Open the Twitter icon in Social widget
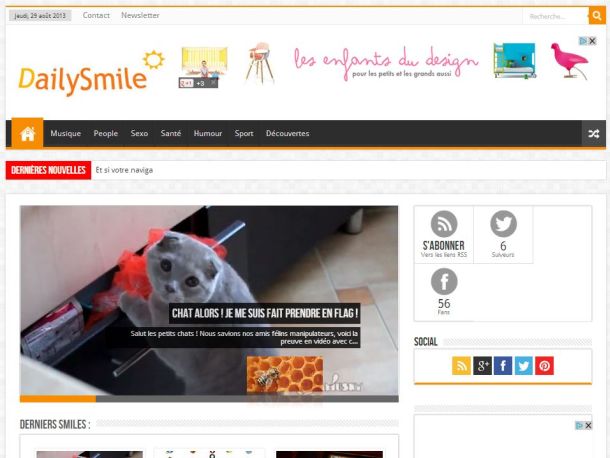Screen dimensions: 610x458 (524, 366)
